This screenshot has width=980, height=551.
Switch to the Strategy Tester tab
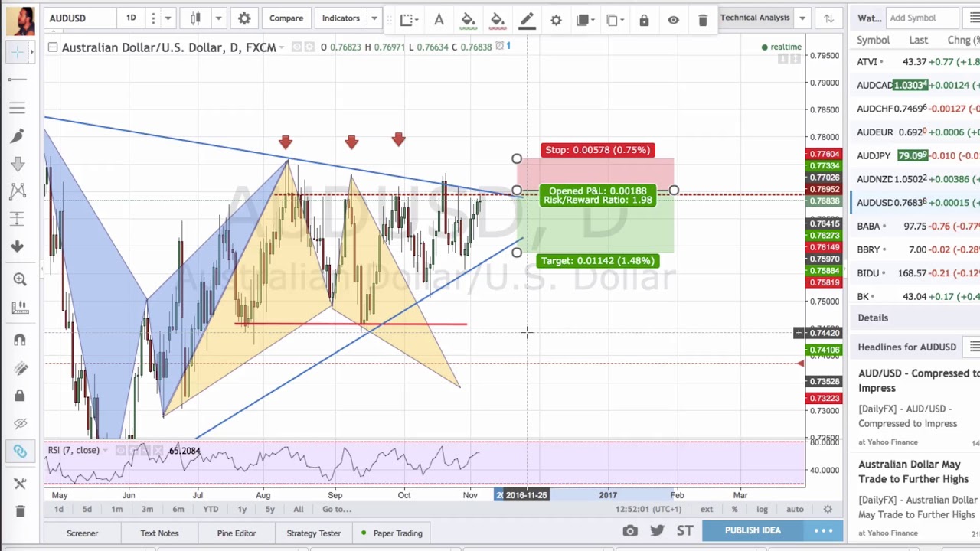click(313, 533)
